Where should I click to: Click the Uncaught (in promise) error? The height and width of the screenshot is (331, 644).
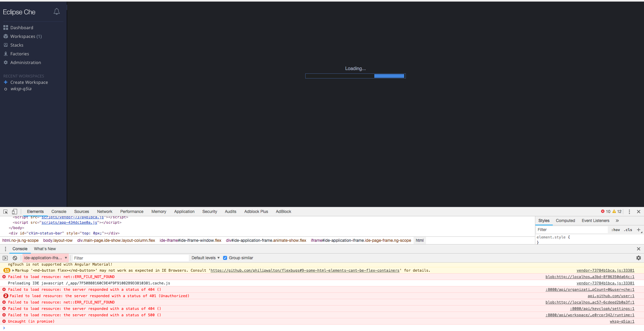coord(31,321)
